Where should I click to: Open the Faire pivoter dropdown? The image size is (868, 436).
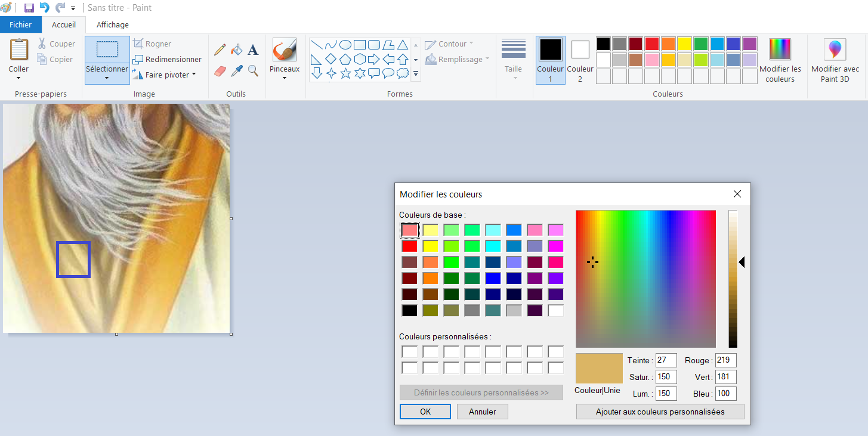click(164, 75)
